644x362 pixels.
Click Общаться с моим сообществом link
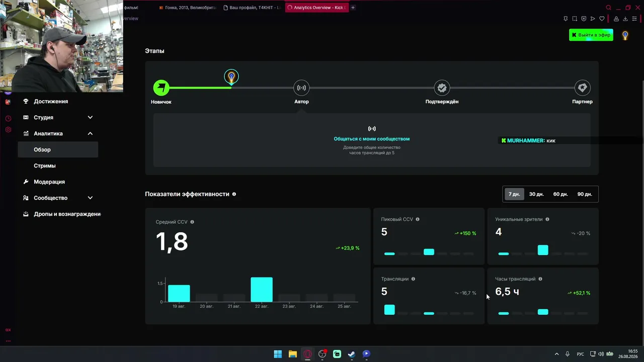coord(372,139)
